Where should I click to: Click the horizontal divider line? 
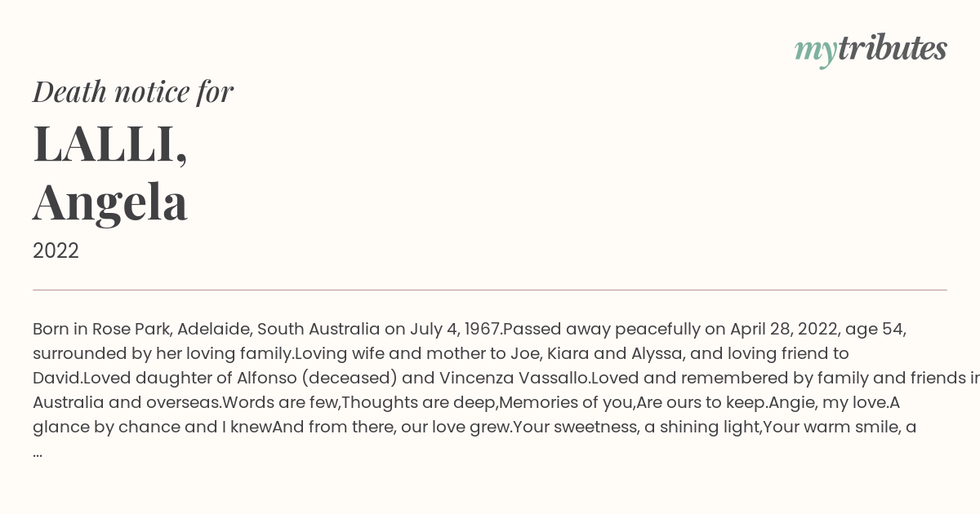(490, 290)
